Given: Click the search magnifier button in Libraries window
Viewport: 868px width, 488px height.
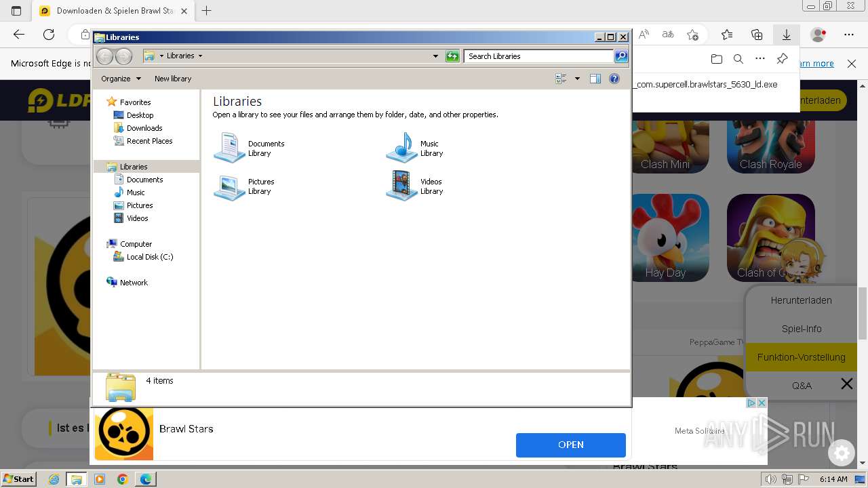Looking at the screenshot, I should 621,56.
